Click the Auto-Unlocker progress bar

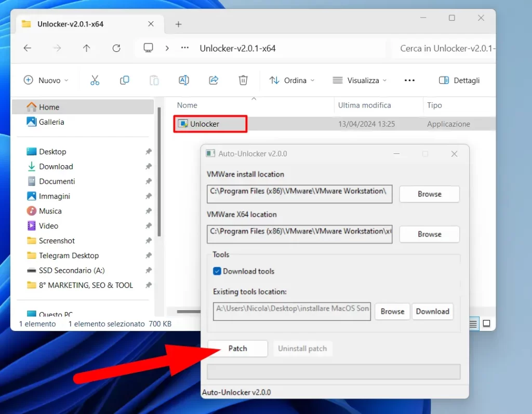(334, 371)
